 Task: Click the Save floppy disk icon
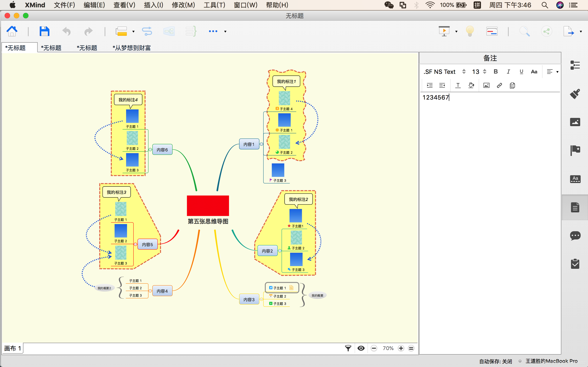44,31
